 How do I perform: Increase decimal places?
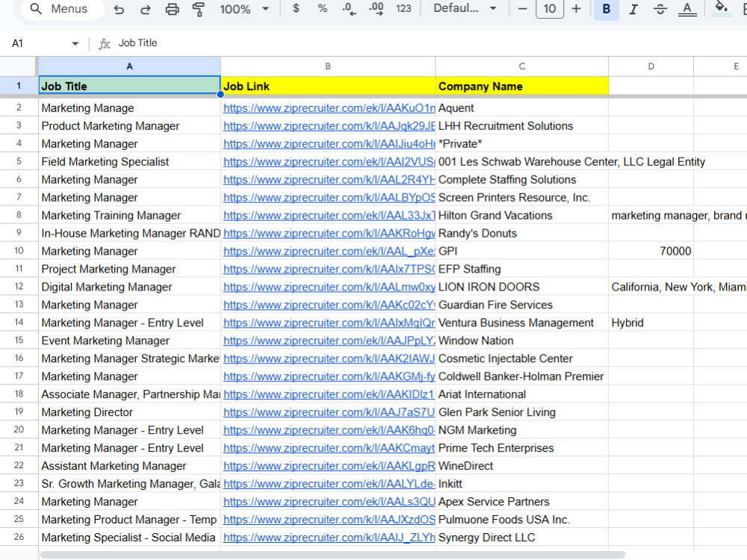[x=376, y=8]
